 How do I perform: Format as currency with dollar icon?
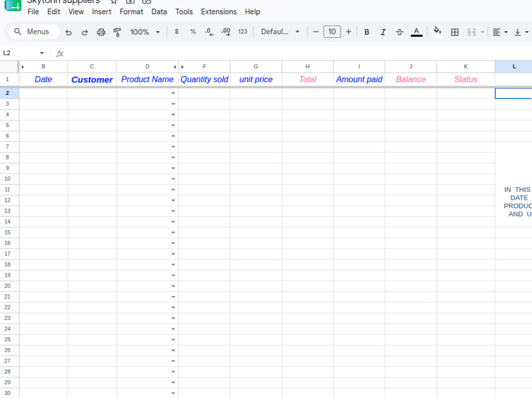pos(177,31)
